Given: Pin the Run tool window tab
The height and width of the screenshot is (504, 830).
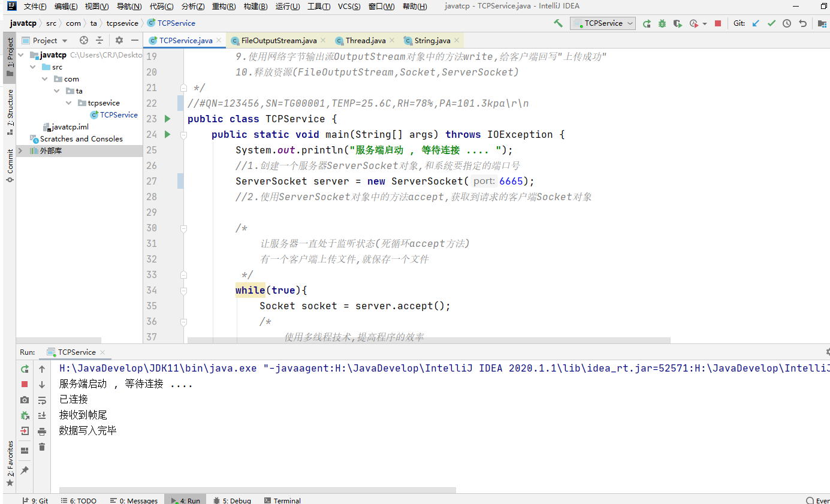Looking at the screenshot, I should [x=24, y=470].
